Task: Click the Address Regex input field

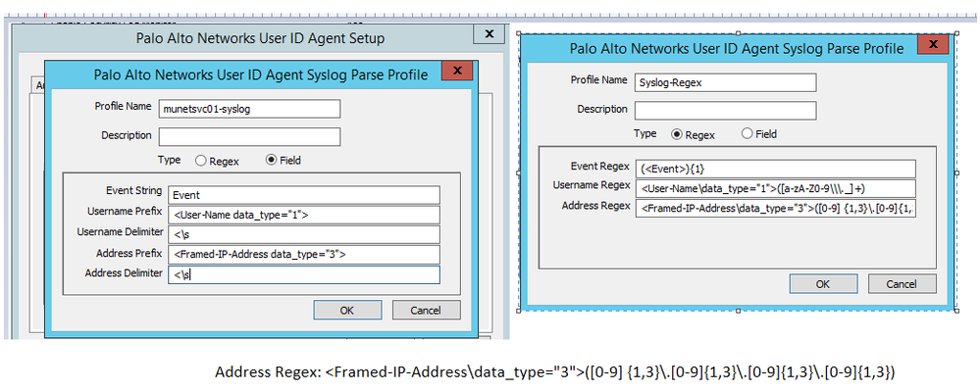Action: tap(776, 209)
